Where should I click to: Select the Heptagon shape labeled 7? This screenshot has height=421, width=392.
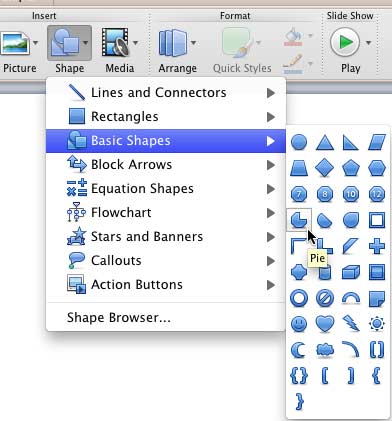299,194
